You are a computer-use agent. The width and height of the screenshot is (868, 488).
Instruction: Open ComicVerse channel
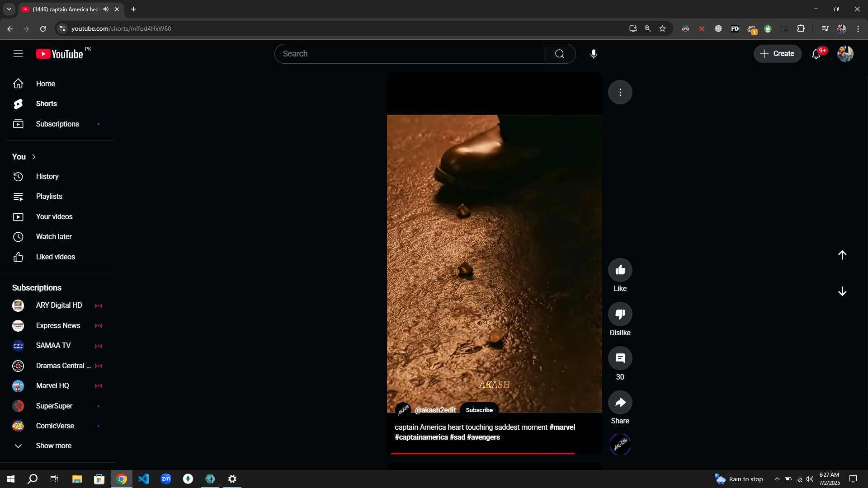click(57, 426)
